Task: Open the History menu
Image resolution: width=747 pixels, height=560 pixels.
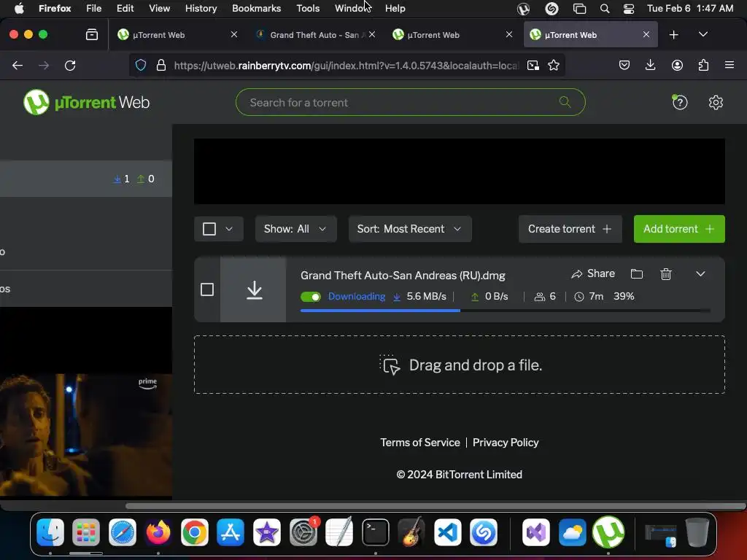Action: click(x=201, y=8)
